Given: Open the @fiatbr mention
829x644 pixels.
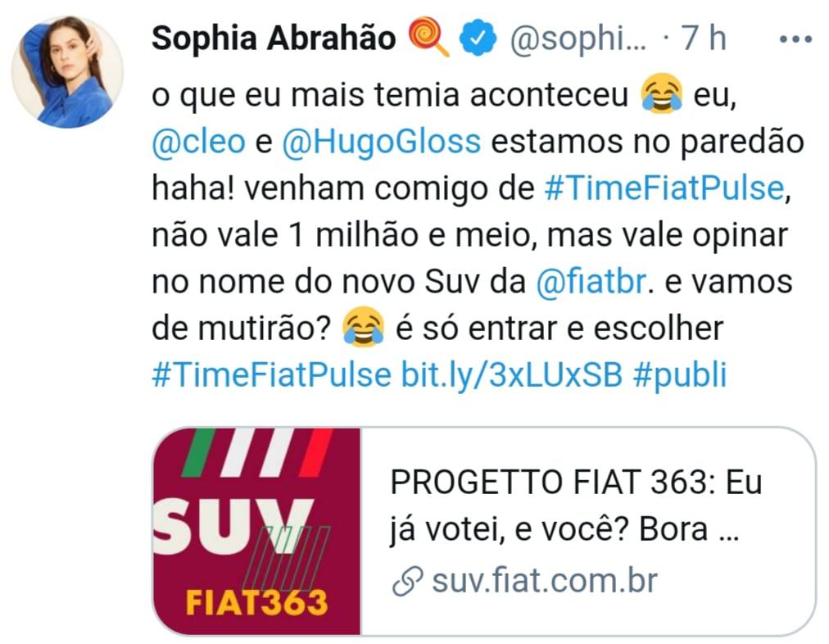Looking at the screenshot, I should (591, 281).
